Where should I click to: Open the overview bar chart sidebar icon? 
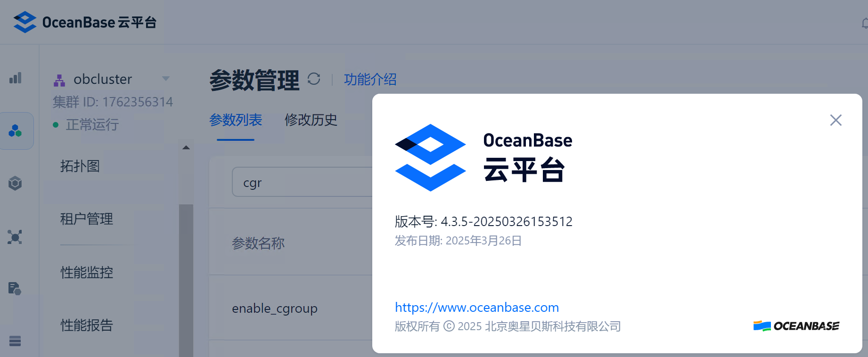point(16,78)
